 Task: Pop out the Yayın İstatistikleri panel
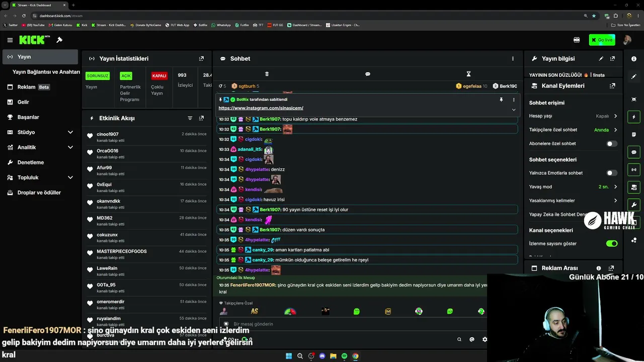click(201, 59)
